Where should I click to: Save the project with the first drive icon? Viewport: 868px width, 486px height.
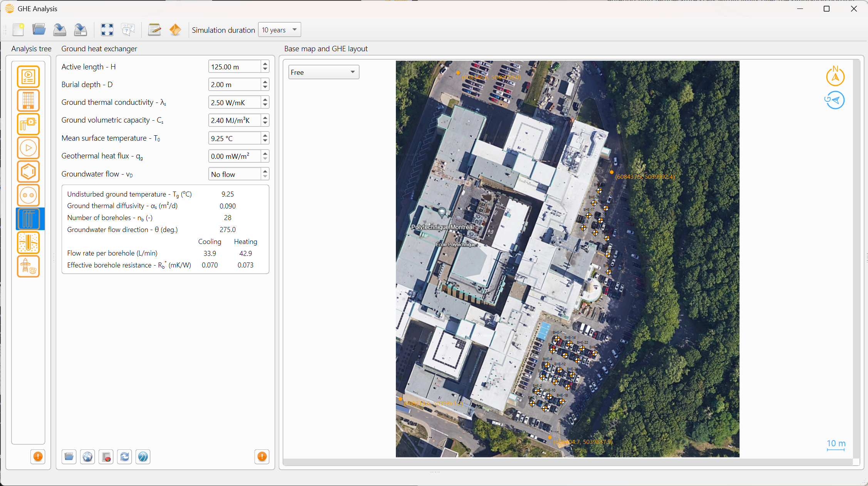pos(59,30)
